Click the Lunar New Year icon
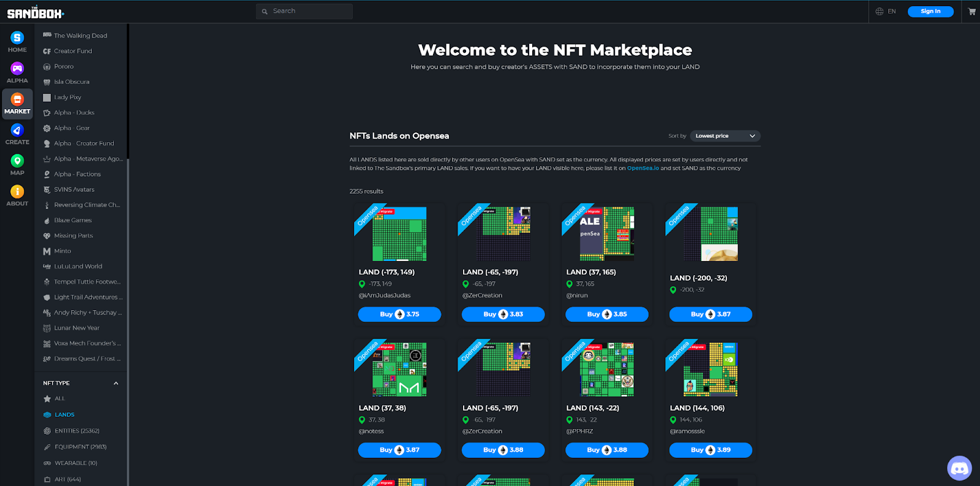This screenshot has width=980, height=486. click(47, 328)
